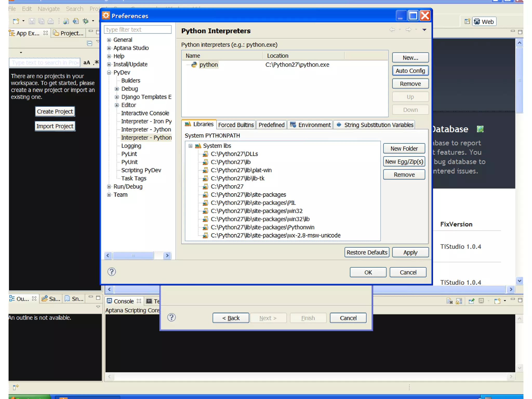Expand the General preferences node

[109, 40]
